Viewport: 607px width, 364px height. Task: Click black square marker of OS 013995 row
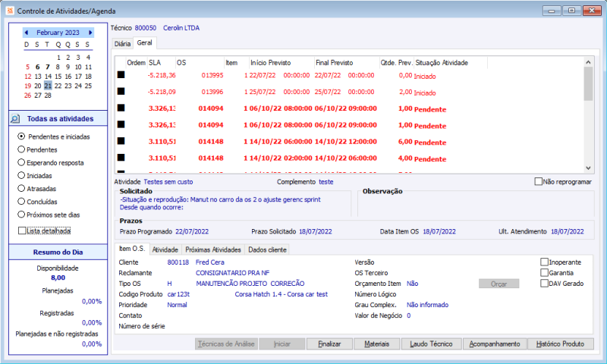120,75
